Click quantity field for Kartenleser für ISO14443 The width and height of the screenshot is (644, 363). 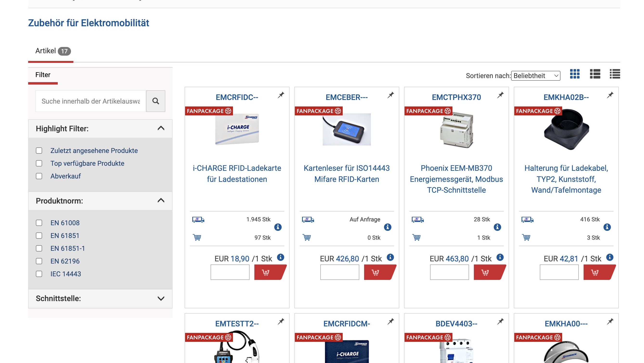click(340, 272)
